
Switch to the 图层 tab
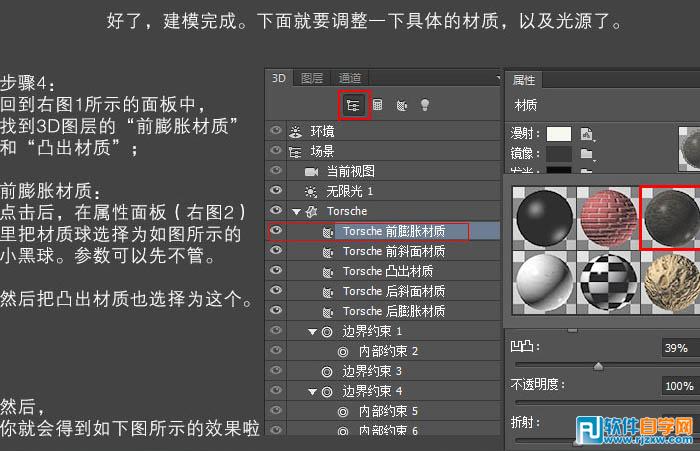[312, 78]
